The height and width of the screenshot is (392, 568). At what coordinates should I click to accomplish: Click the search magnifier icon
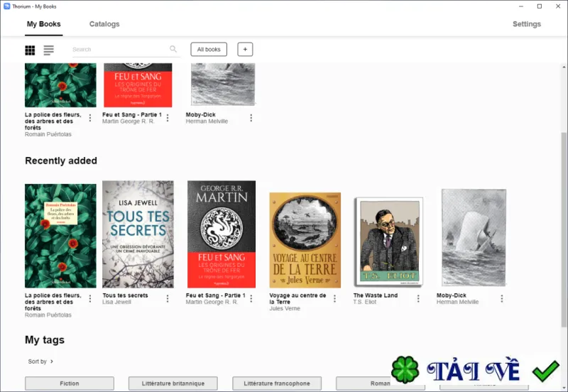point(173,49)
